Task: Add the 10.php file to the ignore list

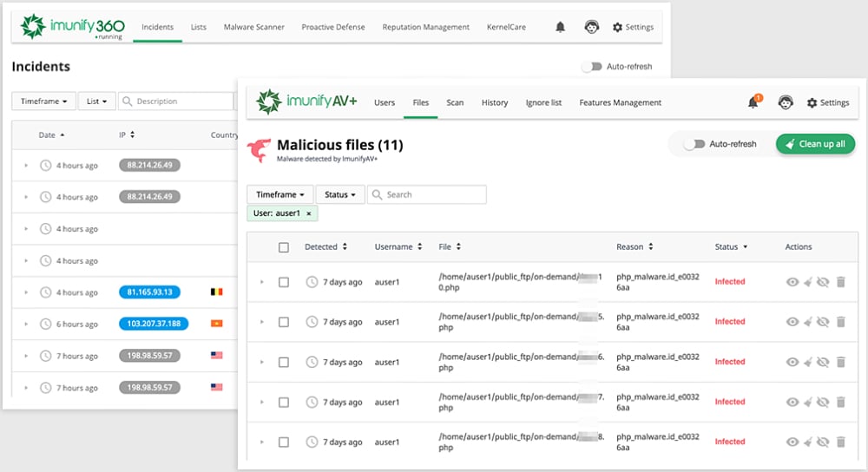Action: coord(823,282)
